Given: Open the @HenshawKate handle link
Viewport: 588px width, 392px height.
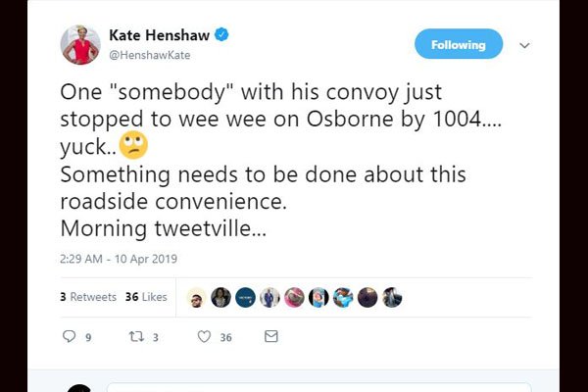Looking at the screenshot, I should point(150,55).
